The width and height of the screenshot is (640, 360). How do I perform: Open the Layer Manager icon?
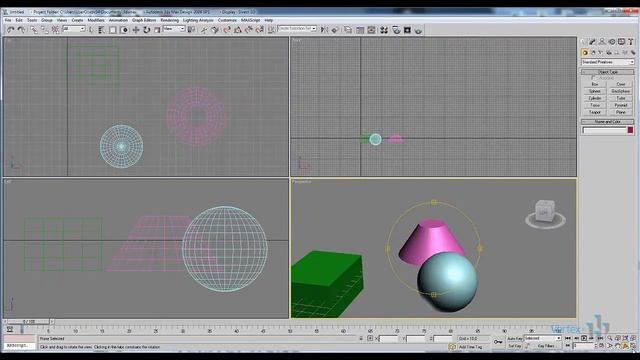(348, 30)
